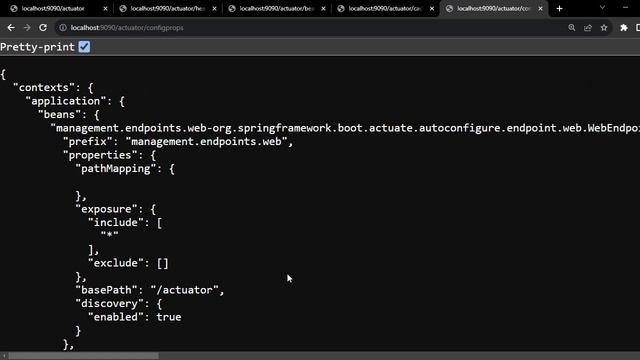Go back to the previous page
This screenshot has height=360, width=640.
pyautogui.click(x=11, y=28)
